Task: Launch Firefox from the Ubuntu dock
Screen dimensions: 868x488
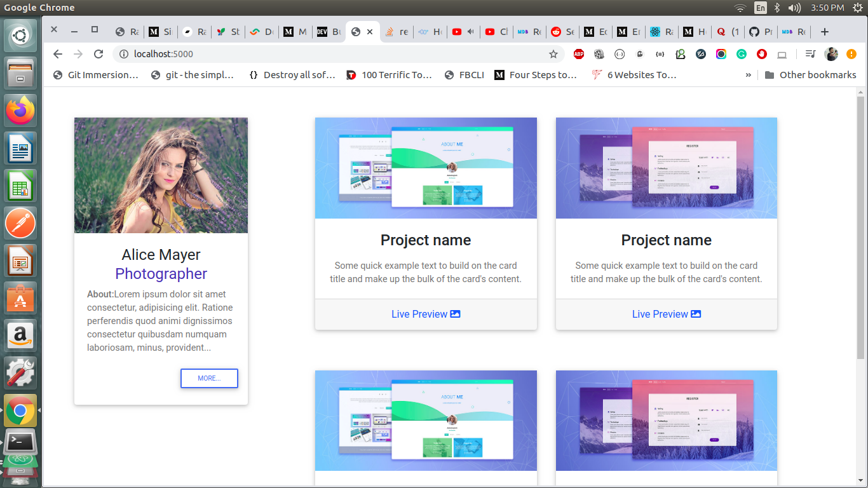Action: pos(20,111)
